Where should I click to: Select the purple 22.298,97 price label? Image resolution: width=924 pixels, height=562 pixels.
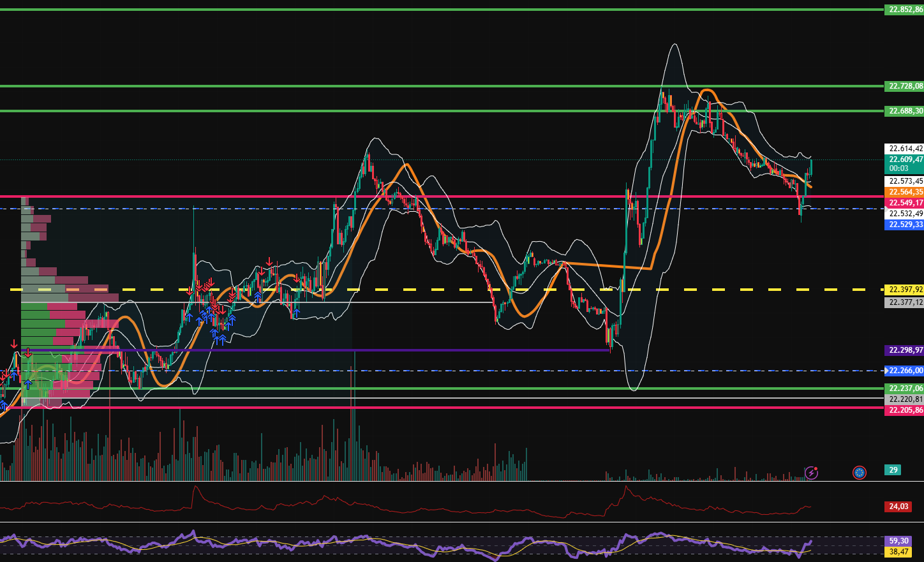click(x=905, y=350)
